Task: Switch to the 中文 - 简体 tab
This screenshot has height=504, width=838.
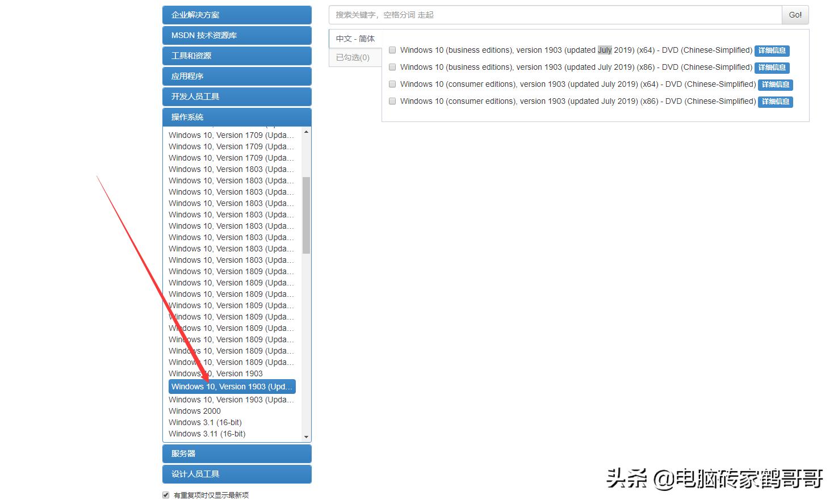Action: pyautogui.click(x=355, y=39)
